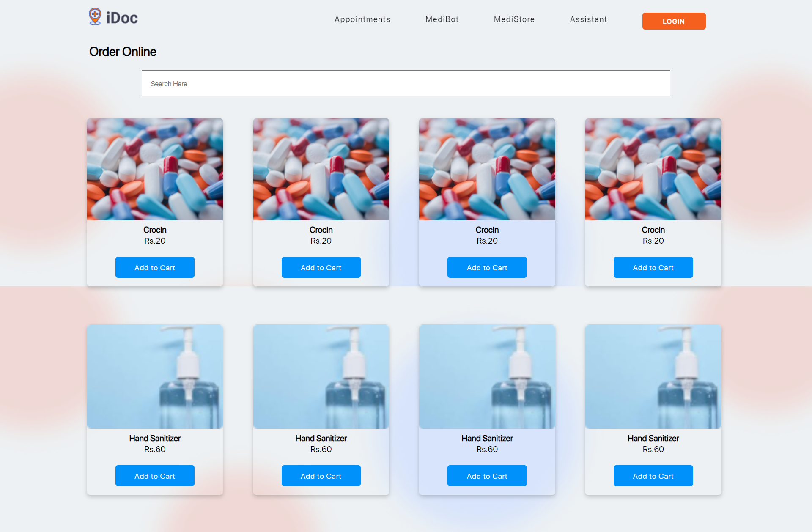The image size is (812, 532).
Task: Add third Crocin product to cart
Action: 487,267
